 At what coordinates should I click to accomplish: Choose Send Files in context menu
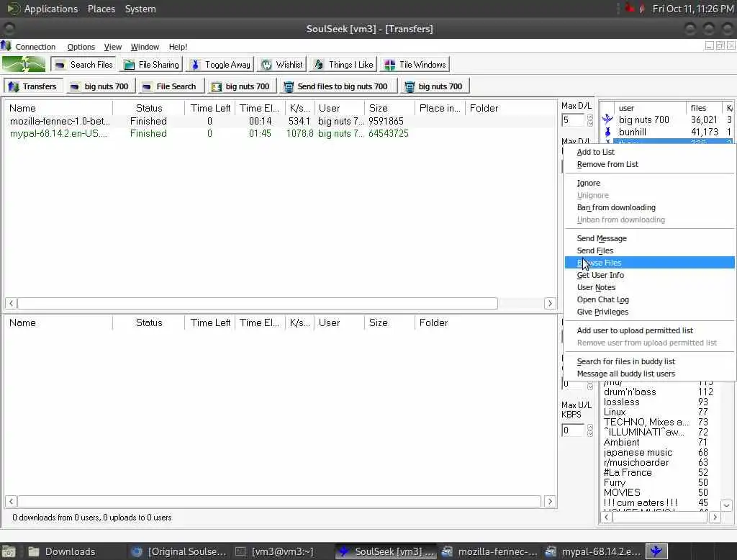tap(650, 250)
